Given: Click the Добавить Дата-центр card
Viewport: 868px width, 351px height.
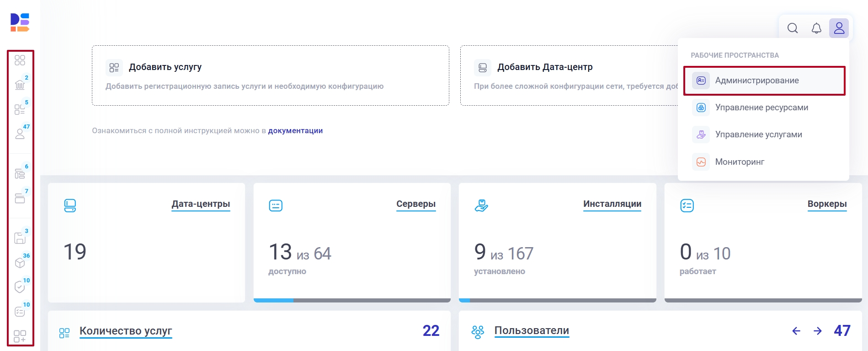Looking at the screenshot, I should click(x=569, y=76).
